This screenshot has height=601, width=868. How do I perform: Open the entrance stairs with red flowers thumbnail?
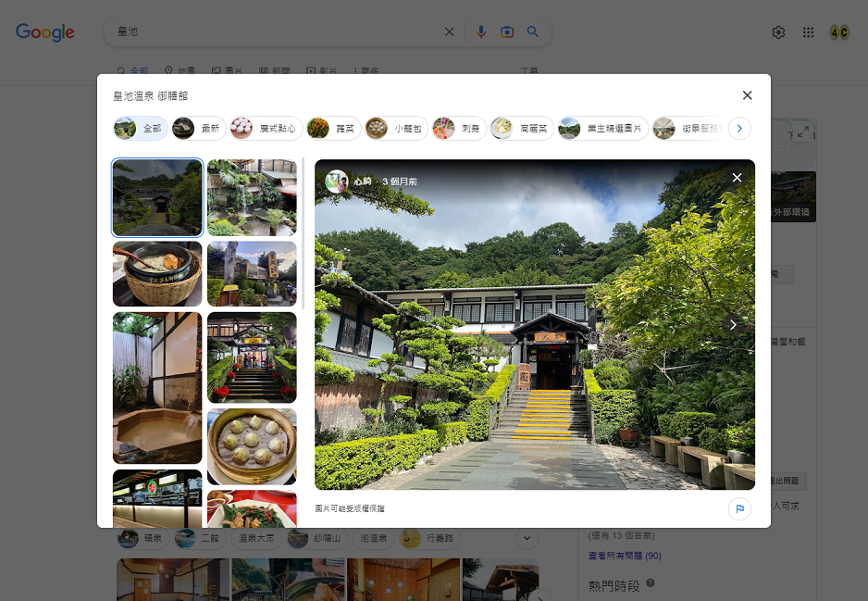252,357
